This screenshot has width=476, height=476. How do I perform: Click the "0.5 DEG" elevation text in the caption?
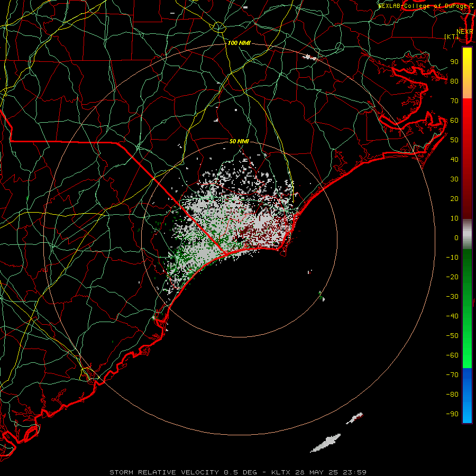tap(240, 472)
